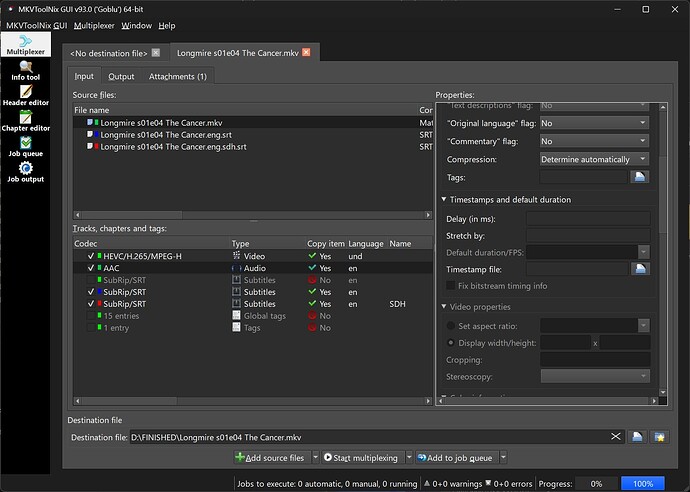Browse for a Timestamp file
This screenshot has height=492, width=690.
(640, 269)
